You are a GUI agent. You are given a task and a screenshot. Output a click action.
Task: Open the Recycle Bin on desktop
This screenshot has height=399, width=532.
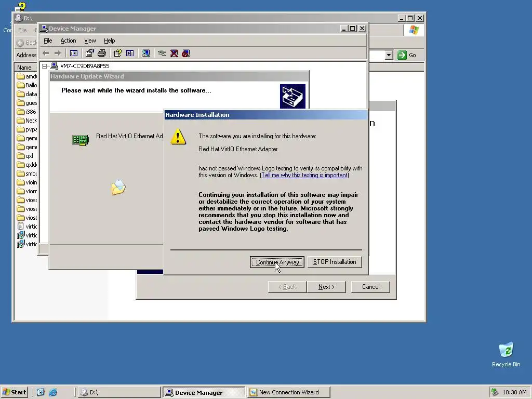coord(506,354)
